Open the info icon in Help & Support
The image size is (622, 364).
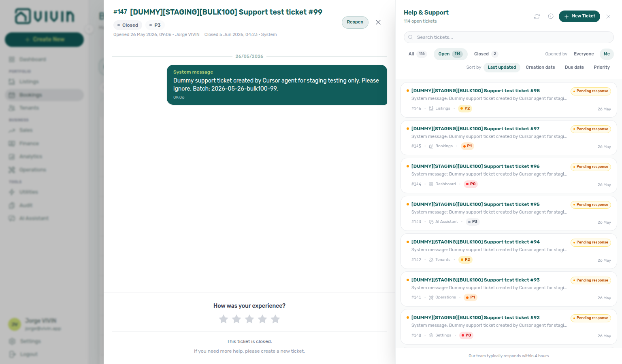tap(551, 16)
